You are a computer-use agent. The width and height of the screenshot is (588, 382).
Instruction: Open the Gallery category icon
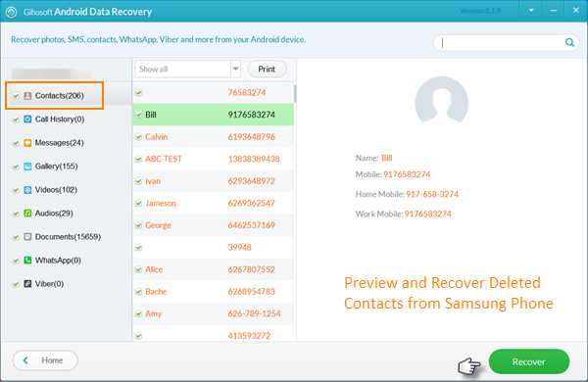pos(27,167)
